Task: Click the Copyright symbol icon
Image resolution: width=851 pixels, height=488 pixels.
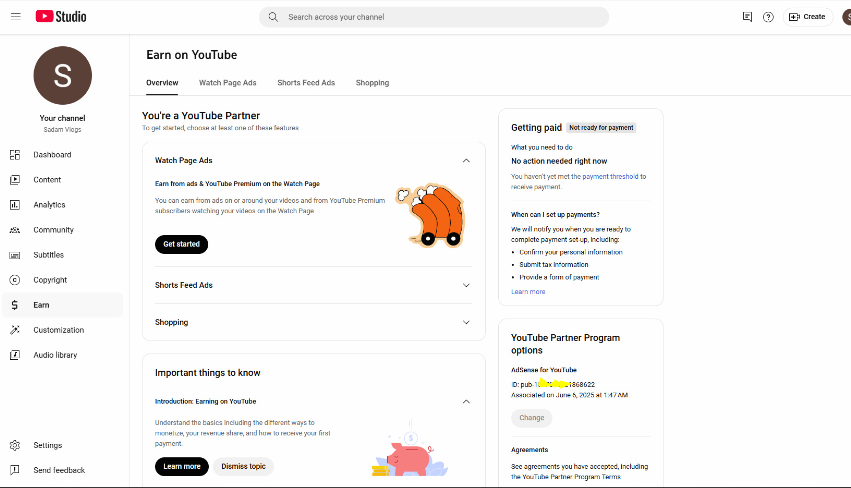Action: coord(15,280)
